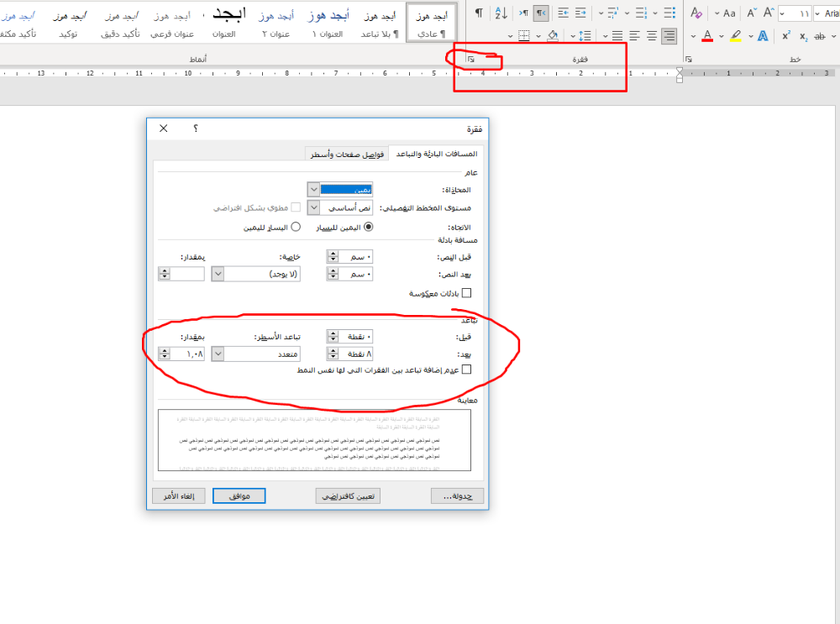Toggle align right in the ribbon
Viewport: 840px width, 624px height.
(x=669, y=36)
